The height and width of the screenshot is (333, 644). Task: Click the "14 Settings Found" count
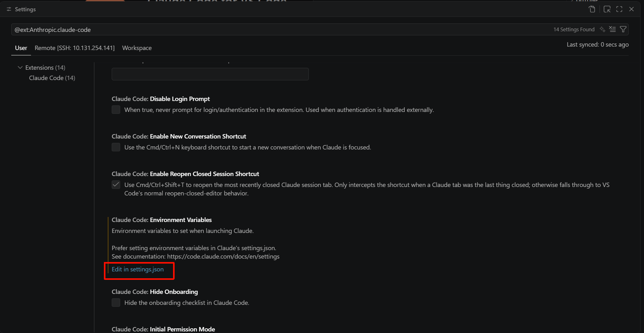[x=574, y=29]
